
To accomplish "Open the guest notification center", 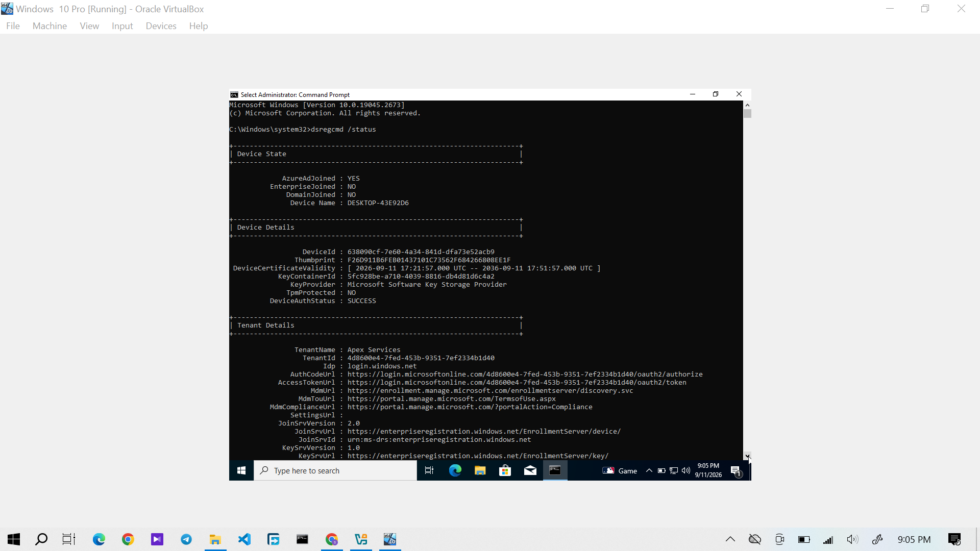I will pyautogui.click(x=736, y=470).
